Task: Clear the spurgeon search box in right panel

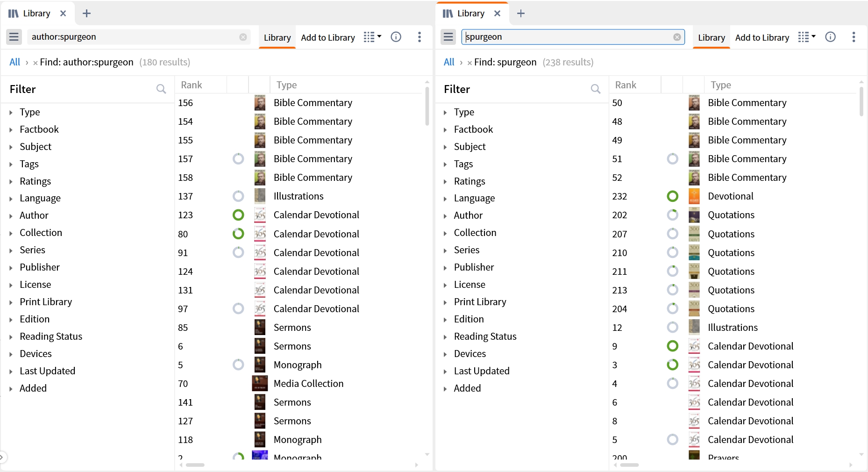Action: 677,37
